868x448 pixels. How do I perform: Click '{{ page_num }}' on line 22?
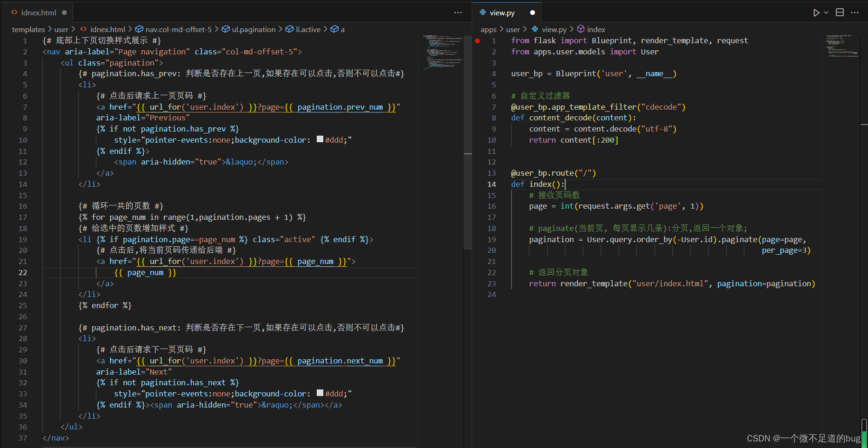[x=145, y=272]
